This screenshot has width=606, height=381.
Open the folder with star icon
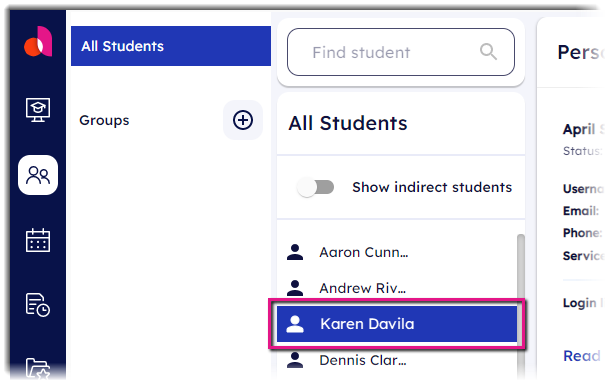point(37,368)
